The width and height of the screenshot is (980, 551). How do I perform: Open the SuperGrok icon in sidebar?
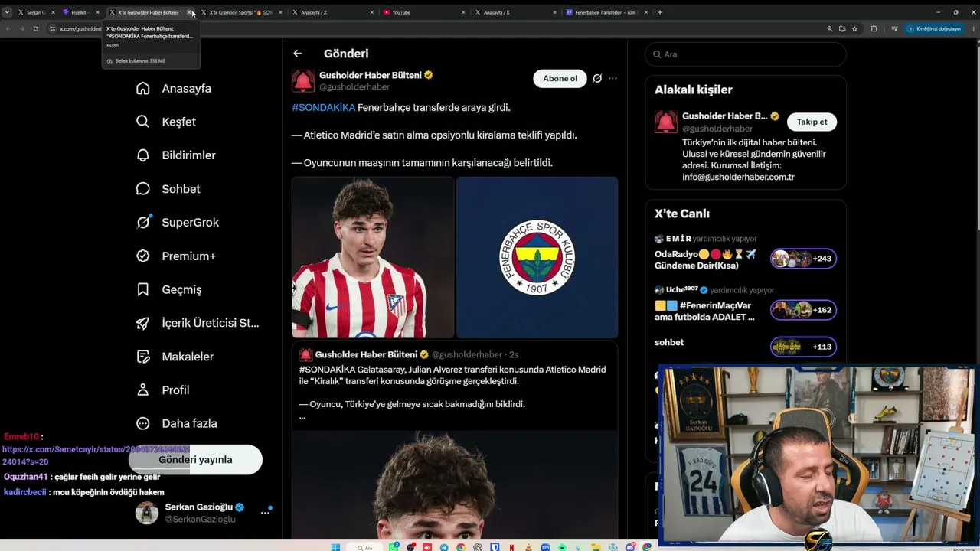coord(142,222)
